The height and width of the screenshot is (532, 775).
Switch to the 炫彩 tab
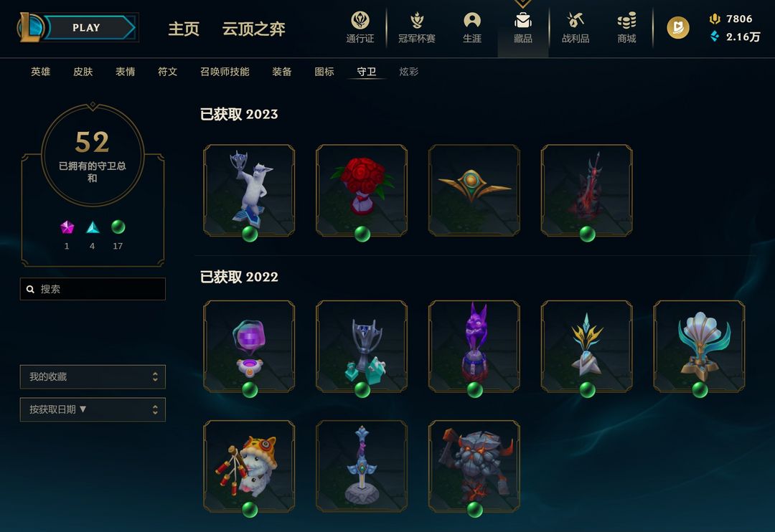(x=409, y=72)
